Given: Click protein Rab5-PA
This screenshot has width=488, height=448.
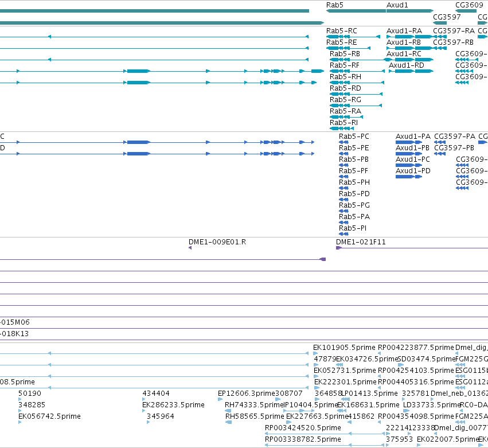Looking at the screenshot, I should pyautogui.click(x=354, y=217).
